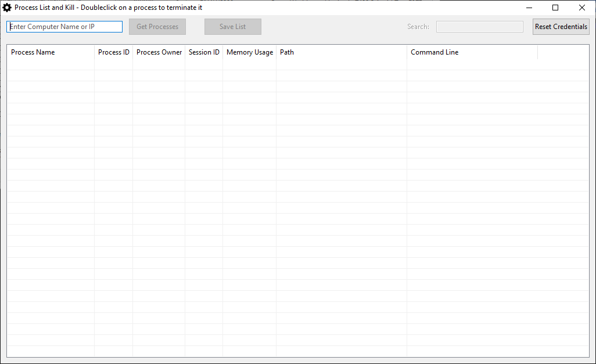Focus the Enter Computer Name or IP field
The height and width of the screenshot is (364, 596).
point(64,27)
